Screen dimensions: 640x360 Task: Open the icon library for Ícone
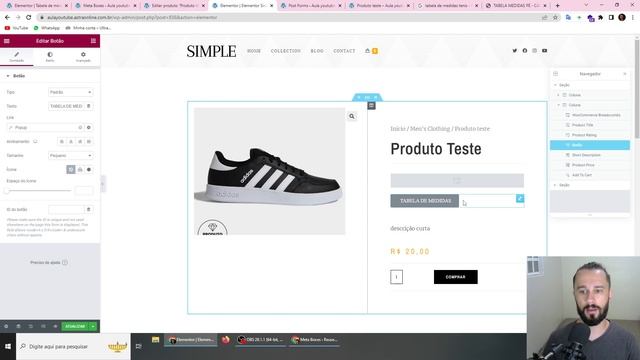click(x=89, y=169)
